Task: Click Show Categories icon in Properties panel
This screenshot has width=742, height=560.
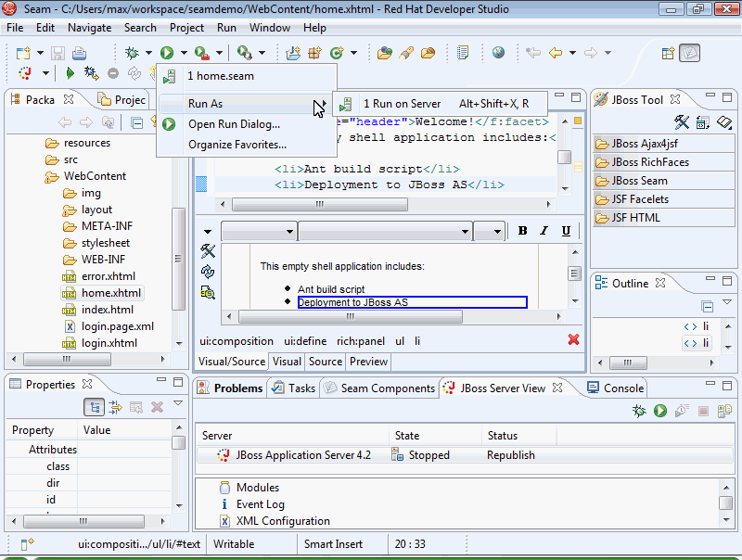Action: tap(95, 407)
